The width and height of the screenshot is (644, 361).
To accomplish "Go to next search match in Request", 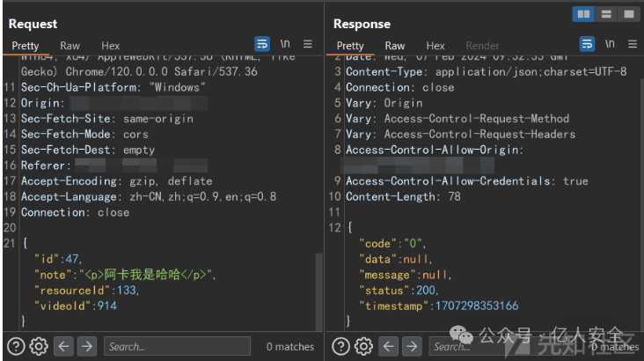I will pos(86,347).
